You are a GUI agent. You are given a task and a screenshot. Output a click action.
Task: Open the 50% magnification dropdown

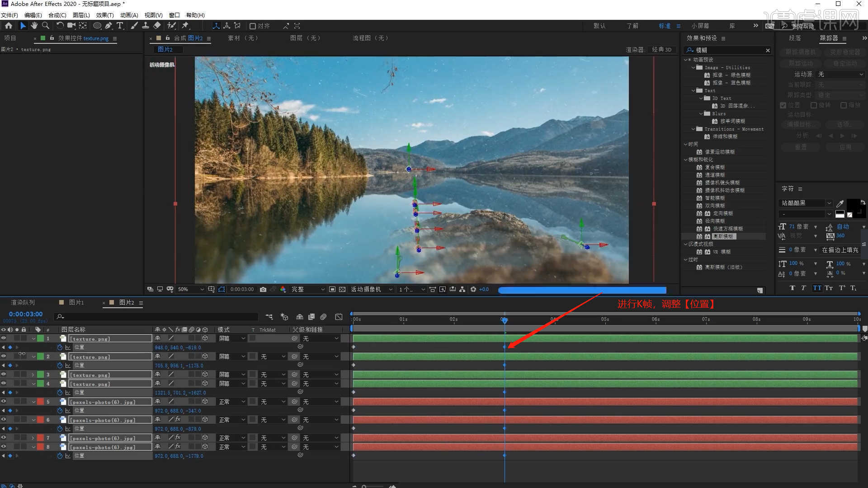click(191, 289)
